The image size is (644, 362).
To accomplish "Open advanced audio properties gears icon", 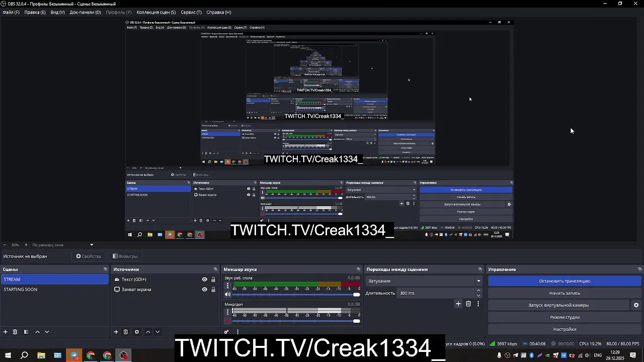I will [226, 332].
